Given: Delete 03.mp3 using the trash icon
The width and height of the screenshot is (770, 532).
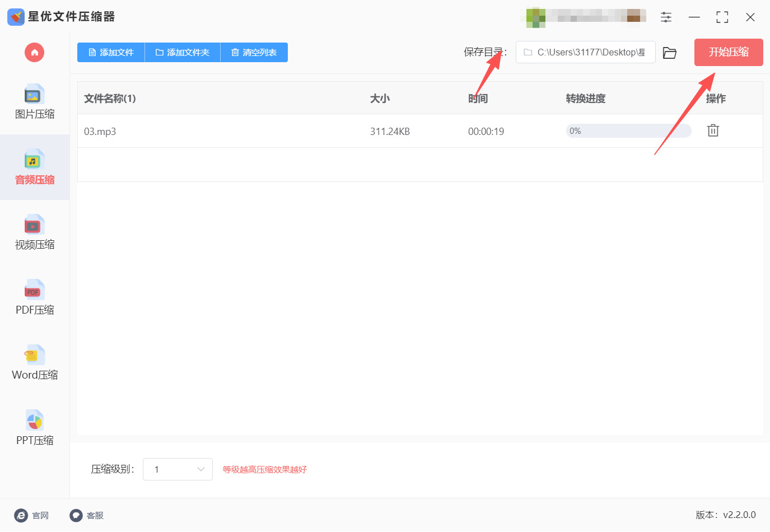Looking at the screenshot, I should coord(712,130).
